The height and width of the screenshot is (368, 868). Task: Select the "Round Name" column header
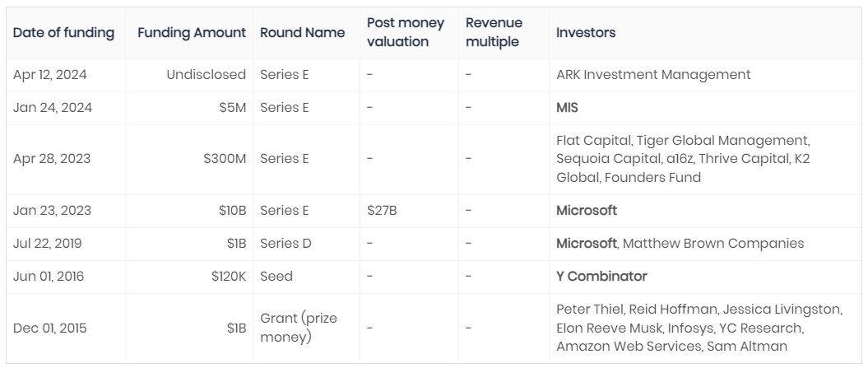290,33
